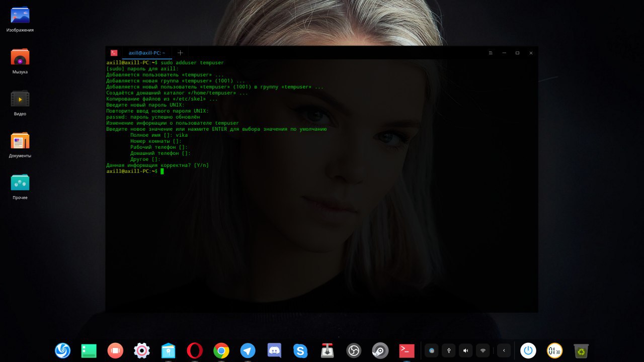Launch the screen recorder dock icon
The height and width of the screenshot is (362, 644).
pos(115,350)
